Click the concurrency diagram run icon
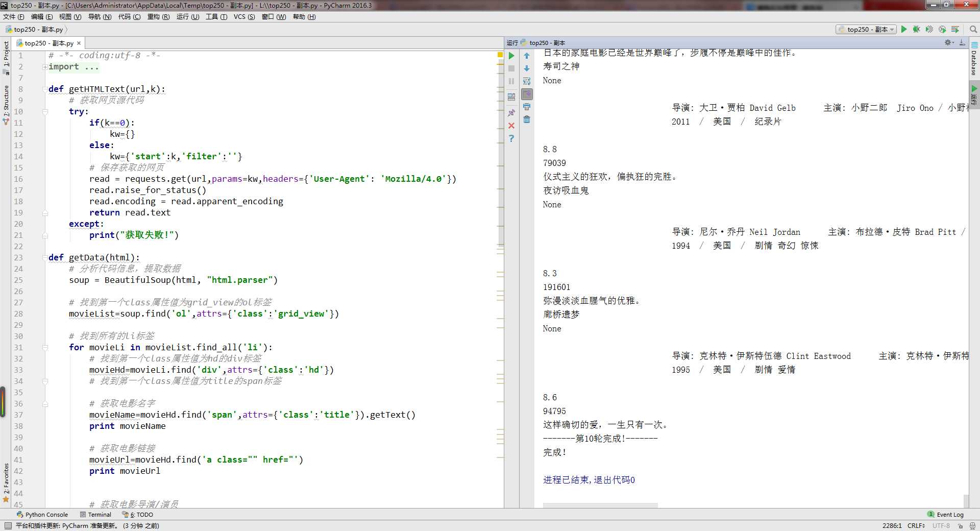This screenshot has width=980, height=531. coord(955,30)
